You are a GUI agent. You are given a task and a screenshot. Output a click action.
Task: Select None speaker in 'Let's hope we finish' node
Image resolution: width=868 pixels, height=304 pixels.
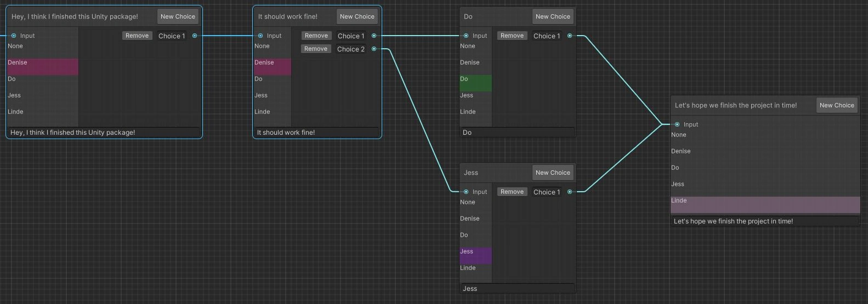(x=765, y=139)
